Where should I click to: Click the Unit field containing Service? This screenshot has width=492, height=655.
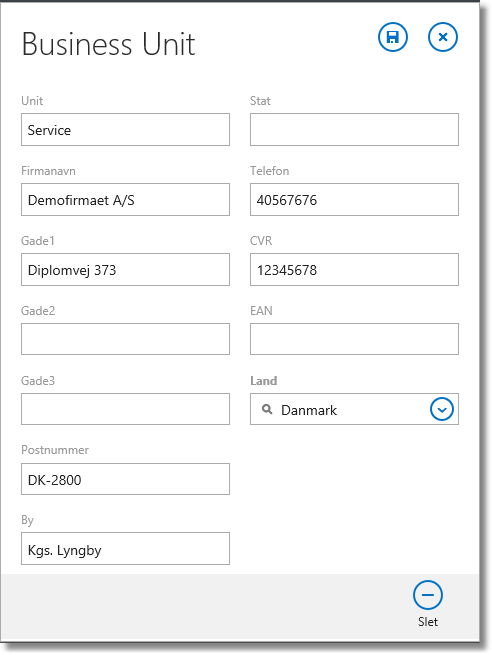125,129
